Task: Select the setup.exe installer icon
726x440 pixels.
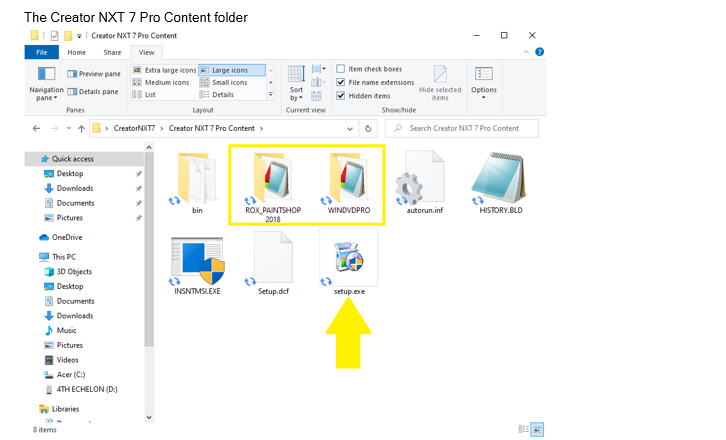Action: click(x=349, y=262)
